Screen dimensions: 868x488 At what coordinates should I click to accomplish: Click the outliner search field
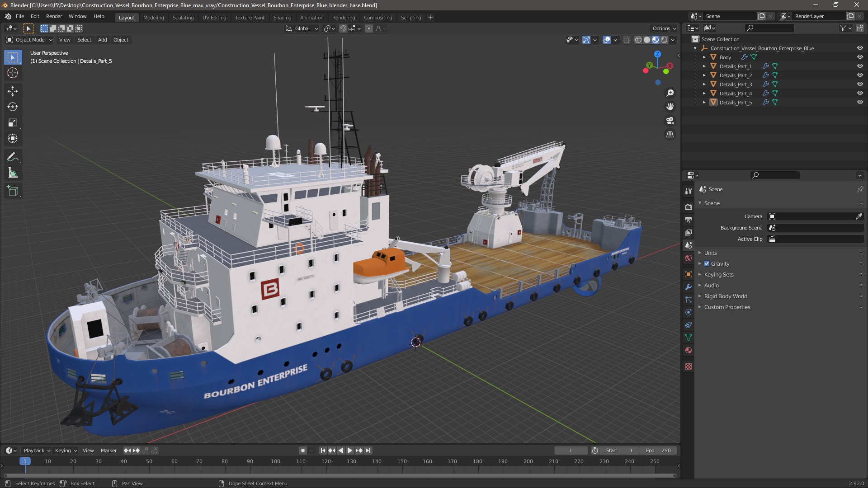(x=769, y=28)
